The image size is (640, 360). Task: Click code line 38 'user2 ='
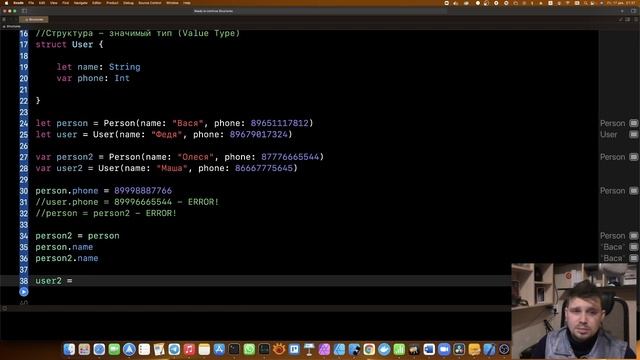[53, 281]
